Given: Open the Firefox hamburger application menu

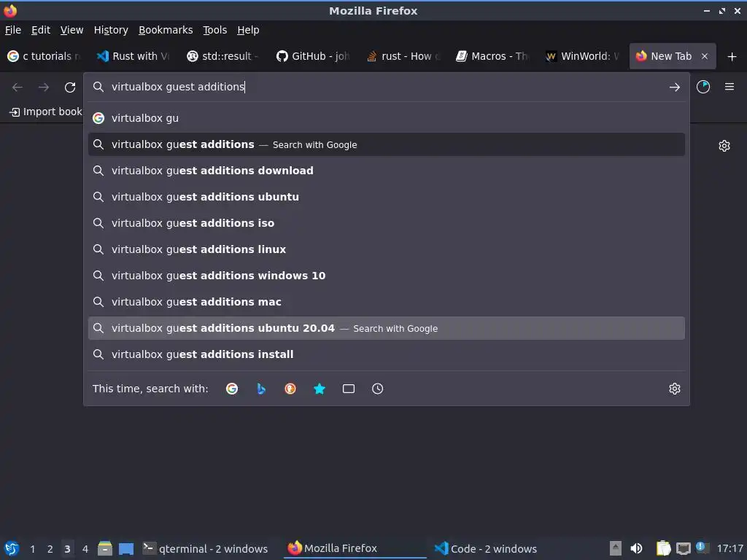Looking at the screenshot, I should pyautogui.click(x=729, y=87).
